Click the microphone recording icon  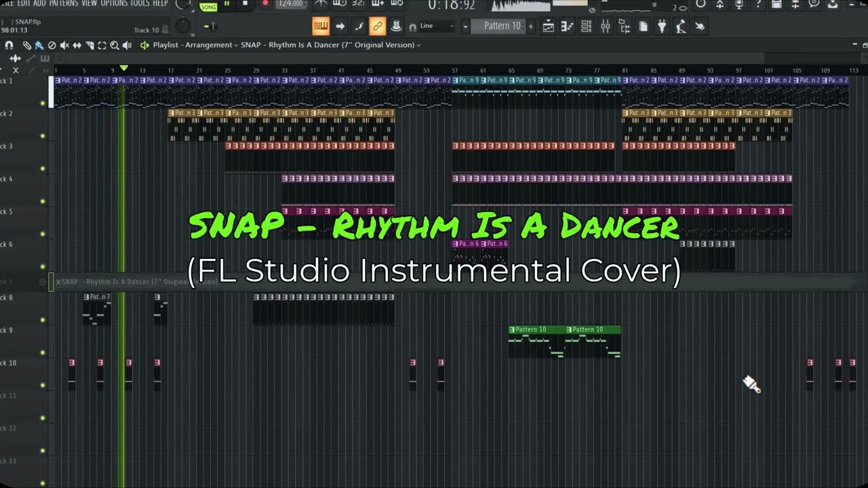pyautogui.click(x=739, y=4)
